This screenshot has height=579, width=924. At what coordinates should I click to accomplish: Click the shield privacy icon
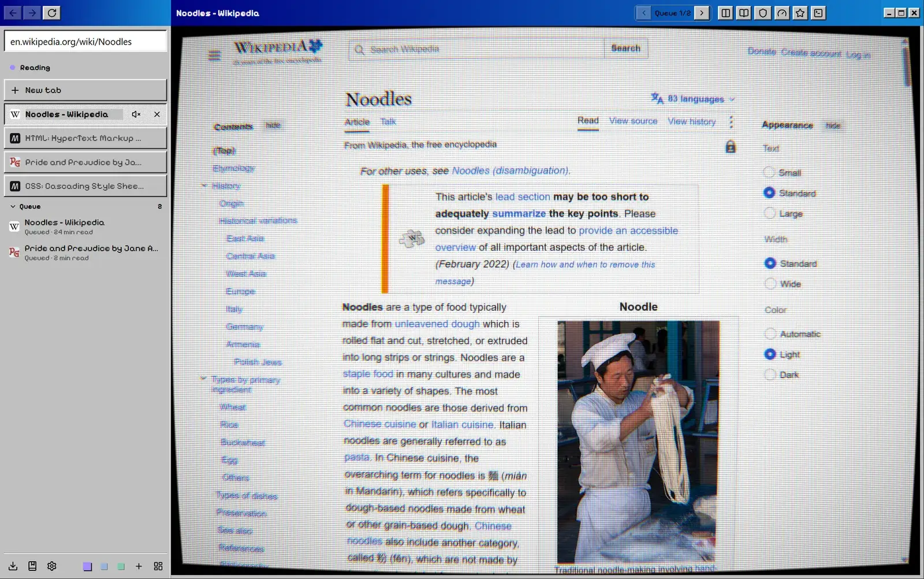[763, 13]
